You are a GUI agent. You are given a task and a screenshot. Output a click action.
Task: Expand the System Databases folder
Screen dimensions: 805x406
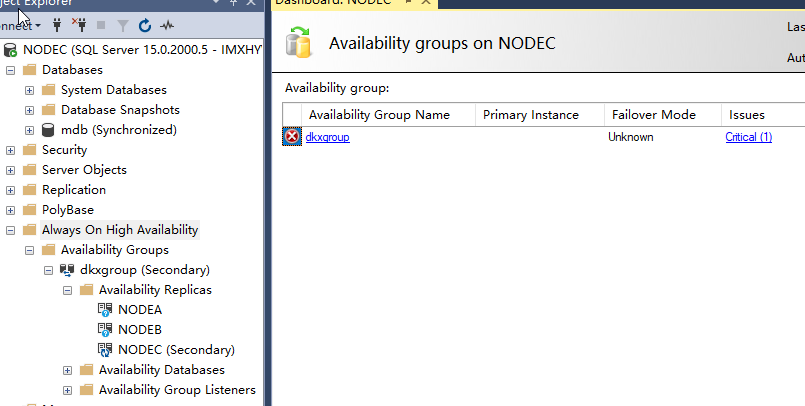click(29, 90)
